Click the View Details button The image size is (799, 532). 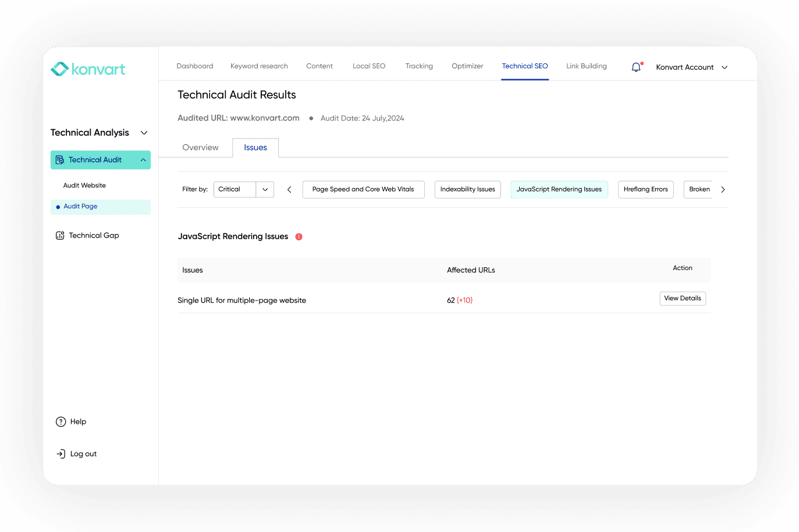pyautogui.click(x=682, y=299)
